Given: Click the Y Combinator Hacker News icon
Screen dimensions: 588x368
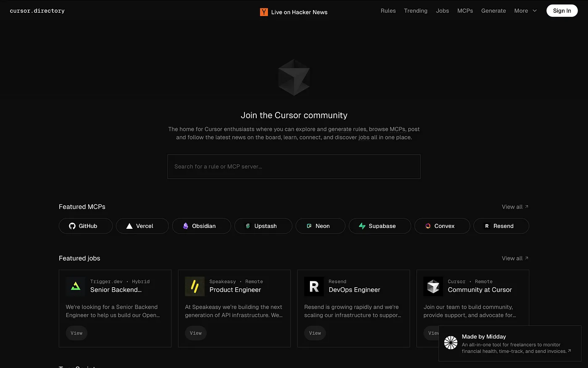Looking at the screenshot, I should [x=264, y=12].
